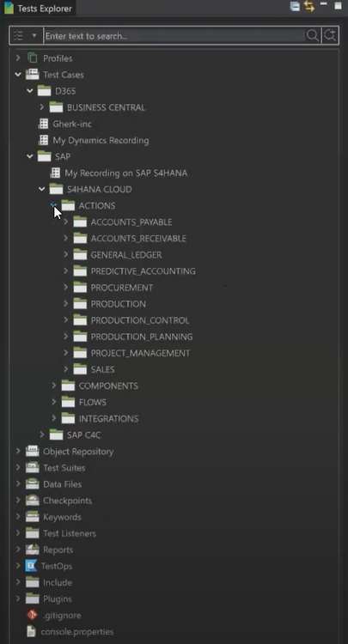Click the search text input field
This screenshot has width=348, height=644.
pos(174,36)
